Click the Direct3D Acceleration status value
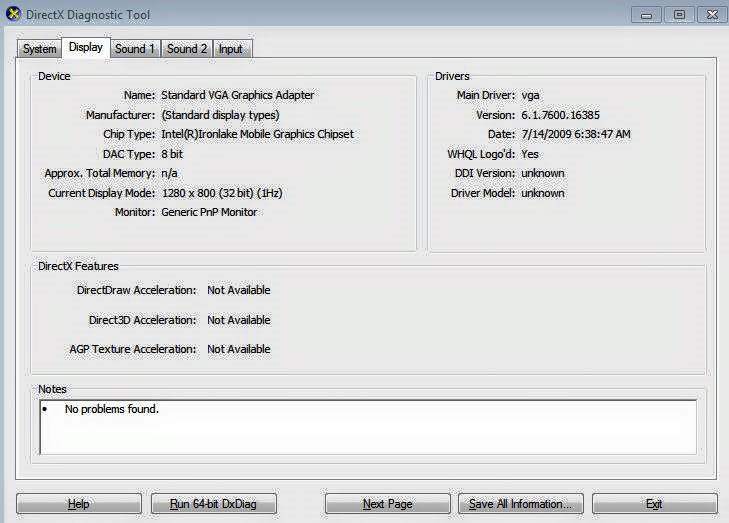729x523 pixels. click(238, 320)
